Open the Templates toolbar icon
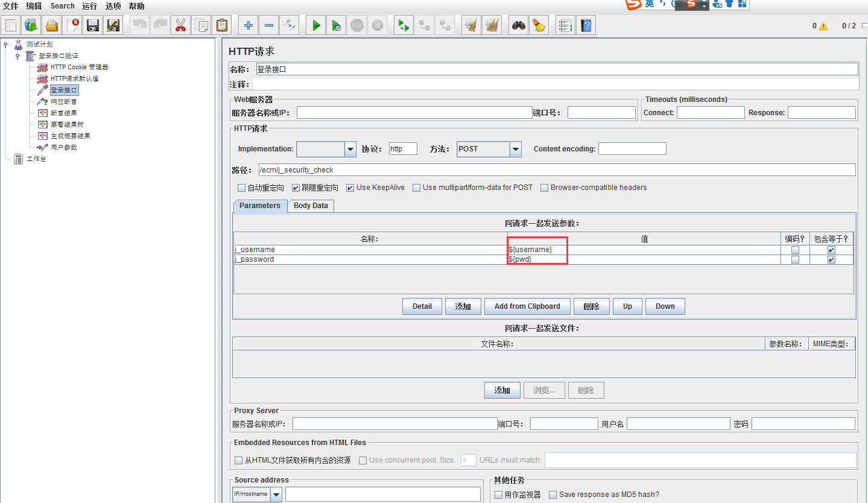 pos(31,25)
